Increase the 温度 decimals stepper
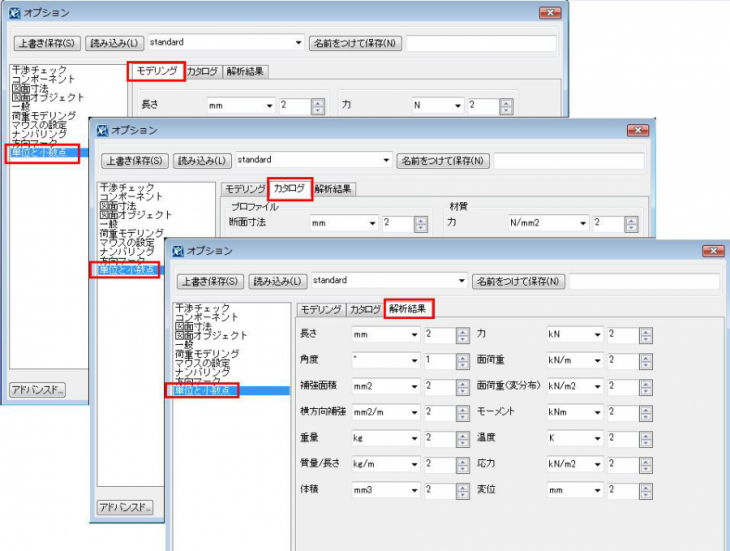730x551 pixels. tap(646, 435)
